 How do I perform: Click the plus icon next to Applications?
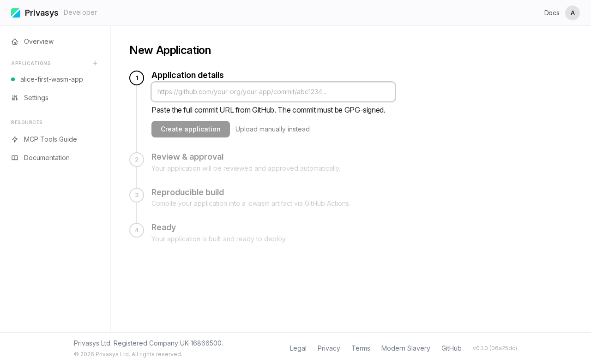tap(94, 63)
